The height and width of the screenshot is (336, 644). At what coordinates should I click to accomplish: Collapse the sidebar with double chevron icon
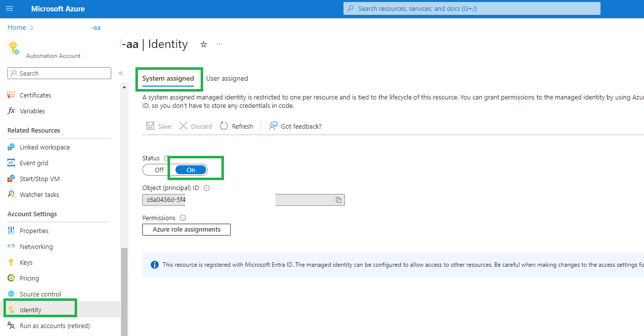tap(121, 73)
